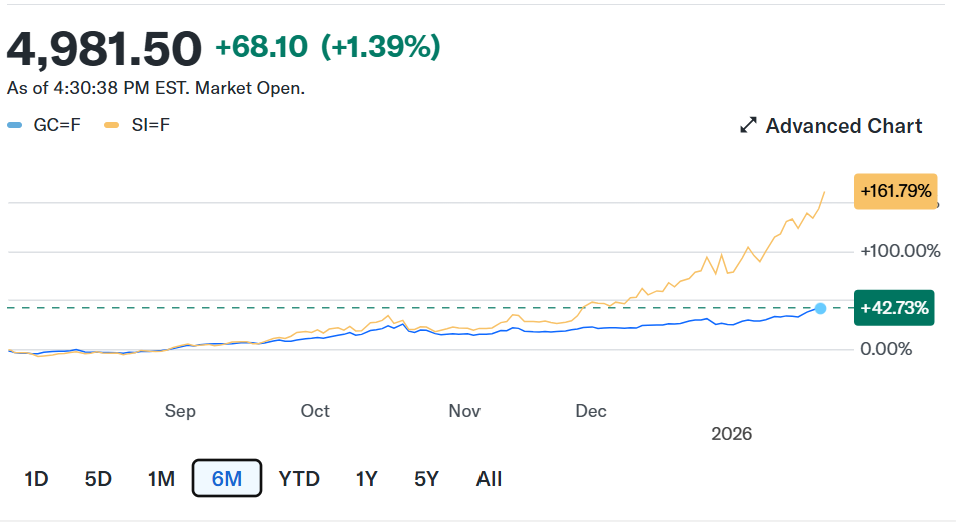Click the Advanced Chart expand arrows icon
Screen dimensions: 956x522
click(748, 126)
